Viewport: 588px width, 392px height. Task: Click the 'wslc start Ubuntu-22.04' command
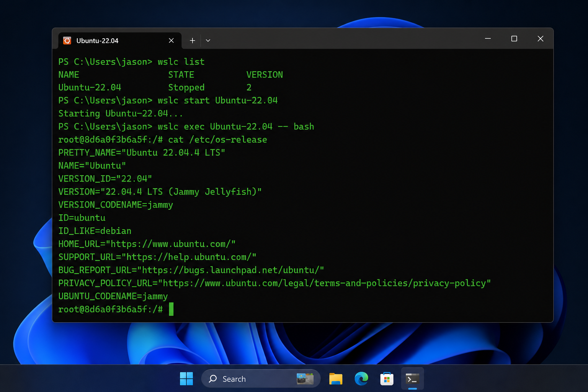click(218, 100)
